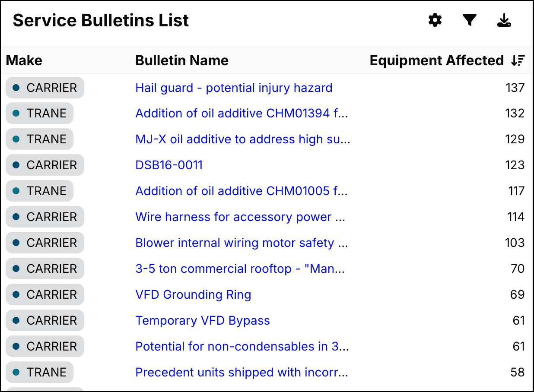
Task: Open the DSB16-0011 bulletin link
Action: pos(169,165)
